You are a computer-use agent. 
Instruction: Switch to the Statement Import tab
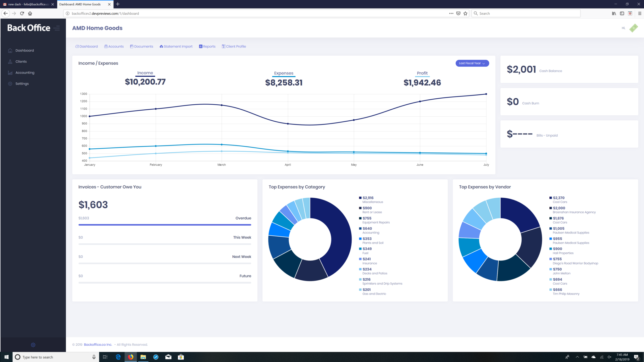click(176, 47)
